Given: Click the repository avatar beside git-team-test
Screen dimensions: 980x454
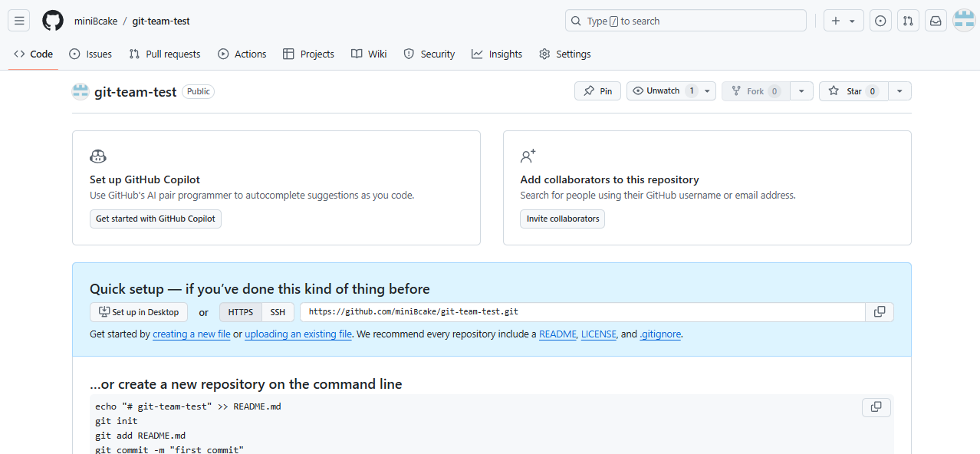Looking at the screenshot, I should 81,91.
